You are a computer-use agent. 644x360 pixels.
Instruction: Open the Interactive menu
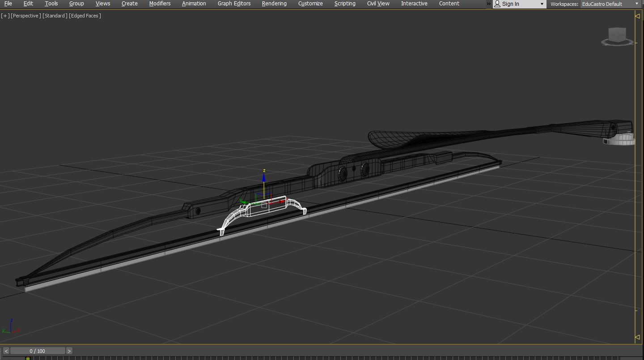pyautogui.click(x=414, y=4)
